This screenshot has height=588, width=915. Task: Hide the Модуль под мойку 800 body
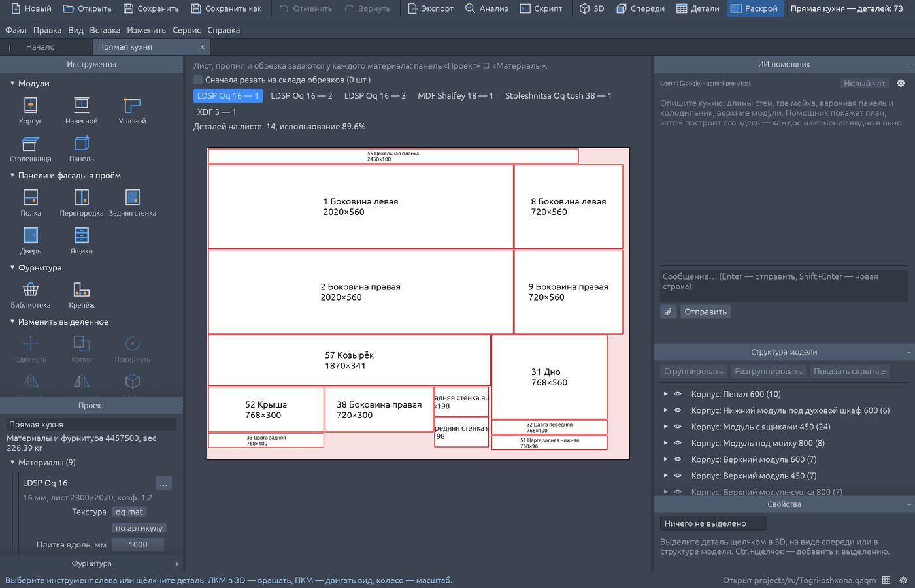(678, 443)
